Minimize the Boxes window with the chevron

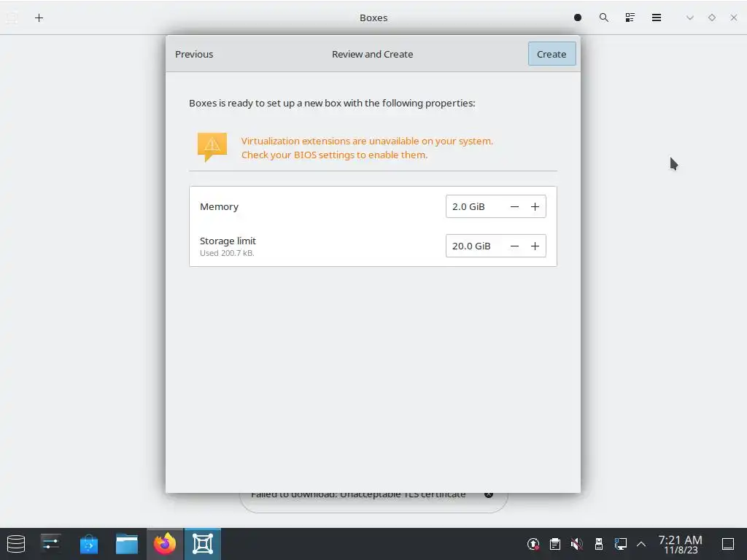[x=690, y=17]
